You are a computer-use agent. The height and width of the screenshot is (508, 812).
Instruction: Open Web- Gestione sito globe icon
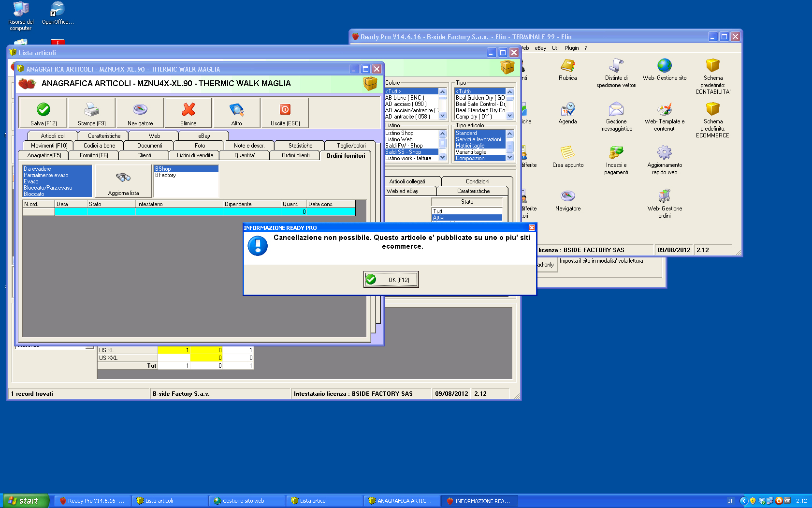coord(665,65)
